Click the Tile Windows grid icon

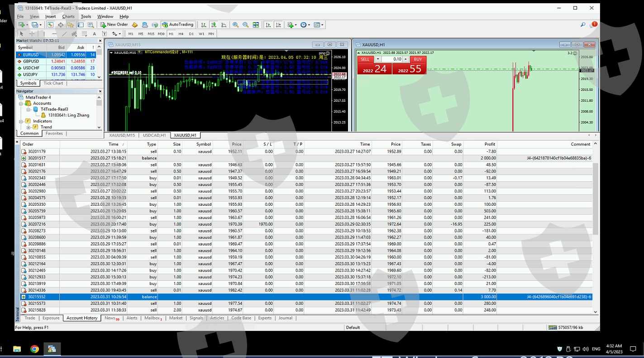[256, 25]
